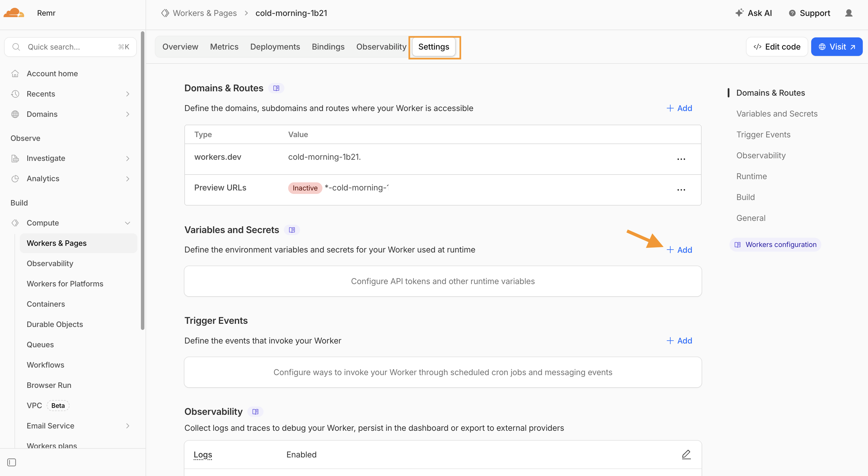The width and height of the screenshot is (868, 476).
Task: Switch to the Bindings tab
Action: pos(328,47)
